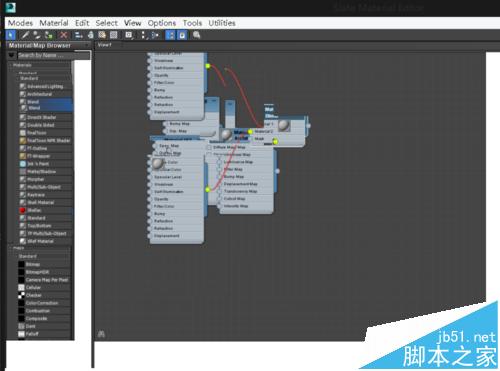500x371 pixels.
Task: Click Lay Out Children icon
Action: (x=155, y=35)
